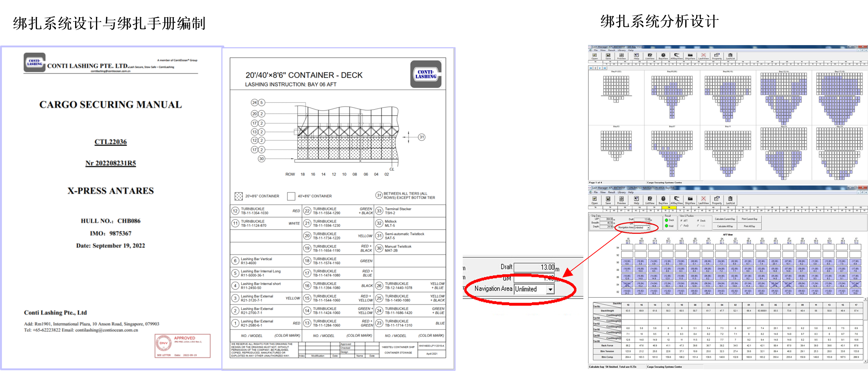
Task: Click LashView red X icon in Bay054 window
Action: 703,200
